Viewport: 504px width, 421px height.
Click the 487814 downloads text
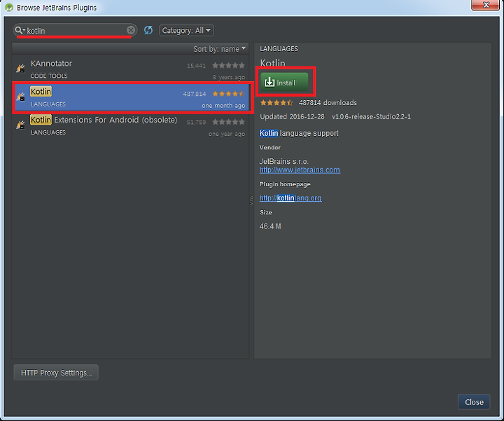pyautogui.click(x=328, y=102)
